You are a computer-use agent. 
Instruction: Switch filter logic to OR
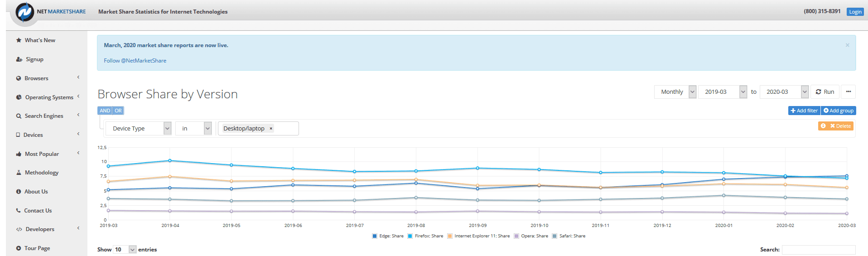click(x=118, y=111)
